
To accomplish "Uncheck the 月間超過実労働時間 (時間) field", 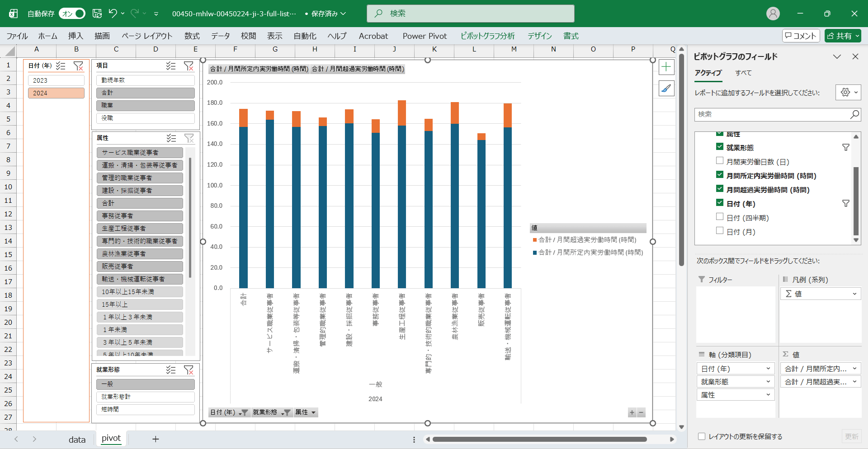I will point(720,189).
